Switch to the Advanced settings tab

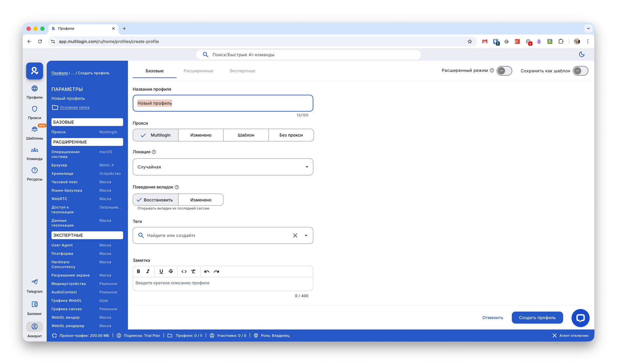pos(198,71)
